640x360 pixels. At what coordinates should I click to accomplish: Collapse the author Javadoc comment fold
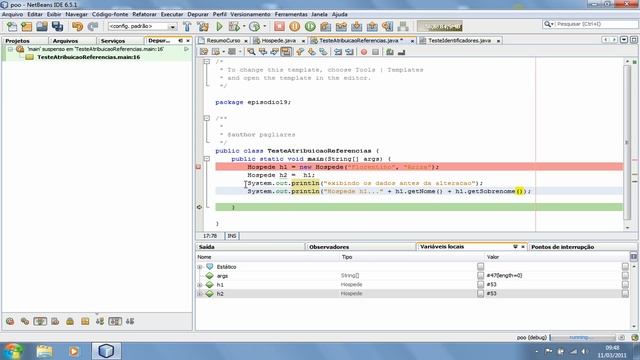207,118
